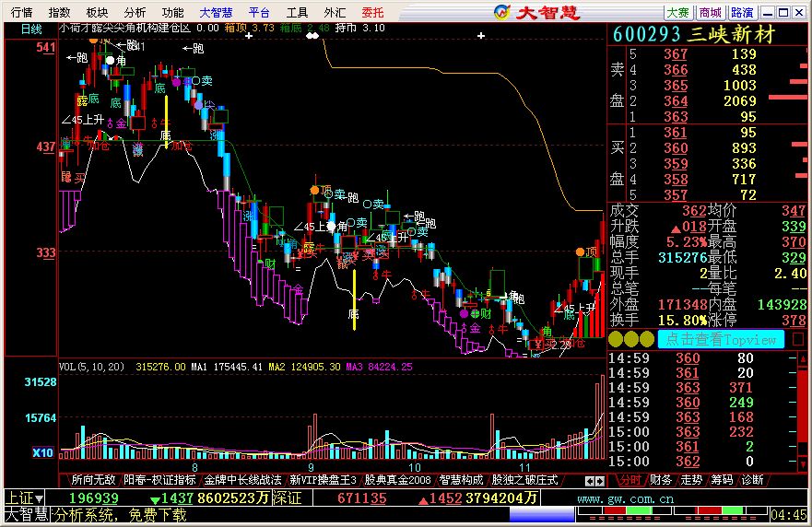Click the orange 顶 marker at chart right
Viewport: 812px width, 527px height.
585,252
